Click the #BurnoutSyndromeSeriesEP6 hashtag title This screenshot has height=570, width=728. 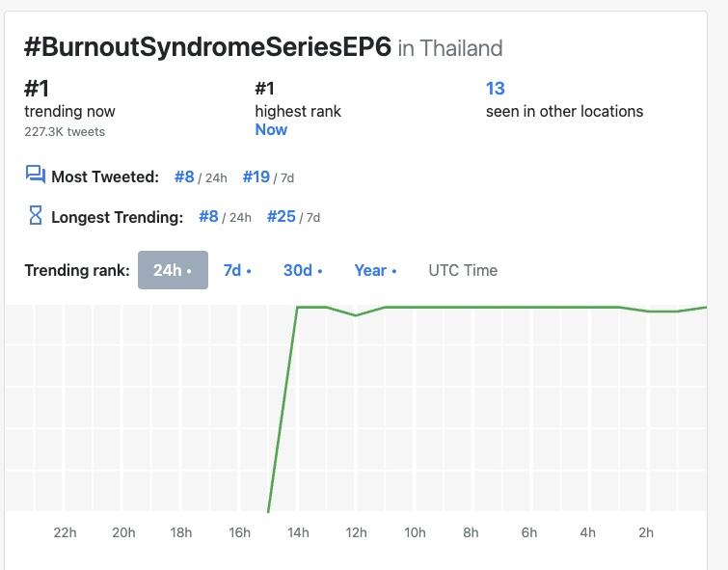point(207,47)
